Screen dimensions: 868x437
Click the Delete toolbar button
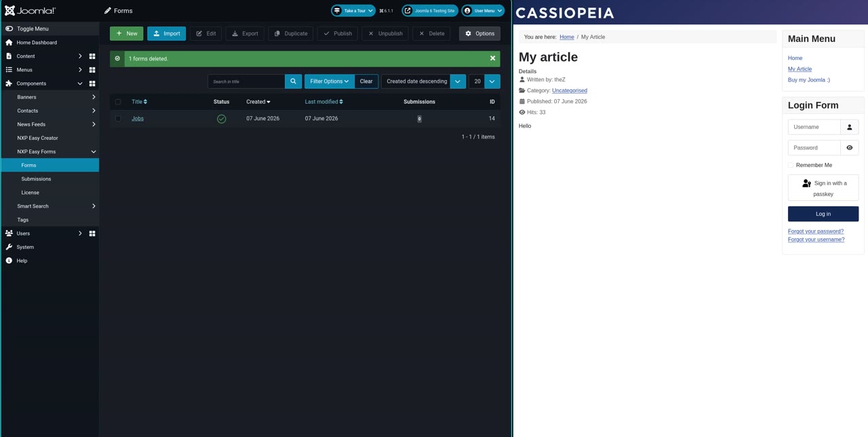click(431, 33)
